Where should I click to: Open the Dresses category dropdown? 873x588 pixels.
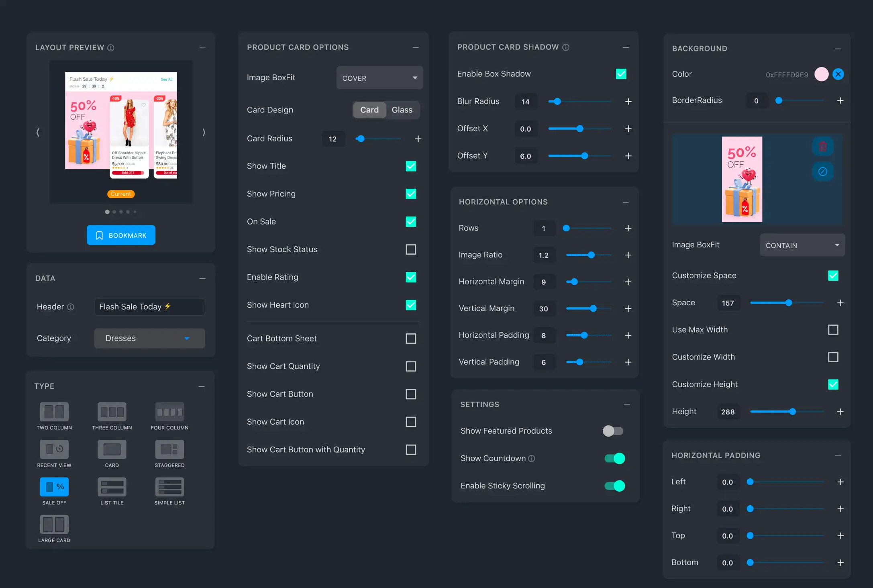coord(149,338)
